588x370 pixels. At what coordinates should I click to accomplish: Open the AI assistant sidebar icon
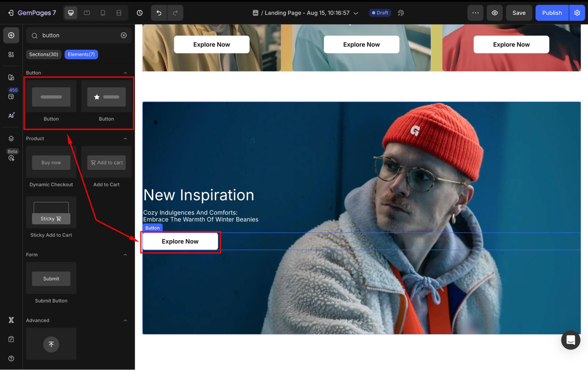[x=11, y=115]
